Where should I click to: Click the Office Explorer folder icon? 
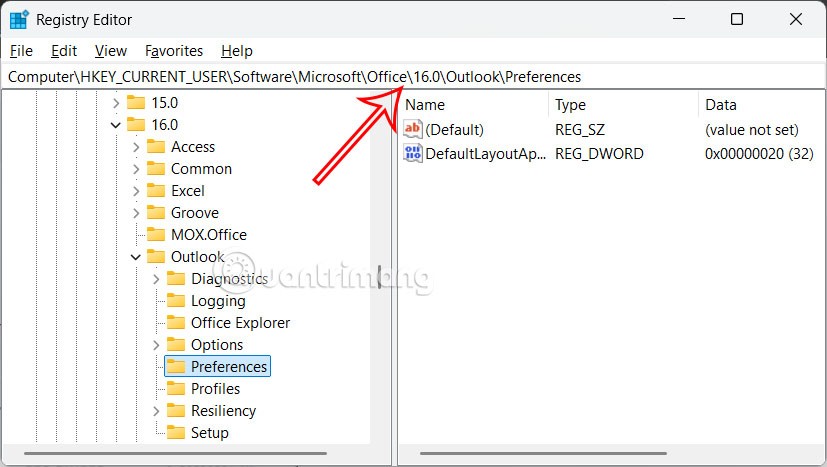[176, 322]
